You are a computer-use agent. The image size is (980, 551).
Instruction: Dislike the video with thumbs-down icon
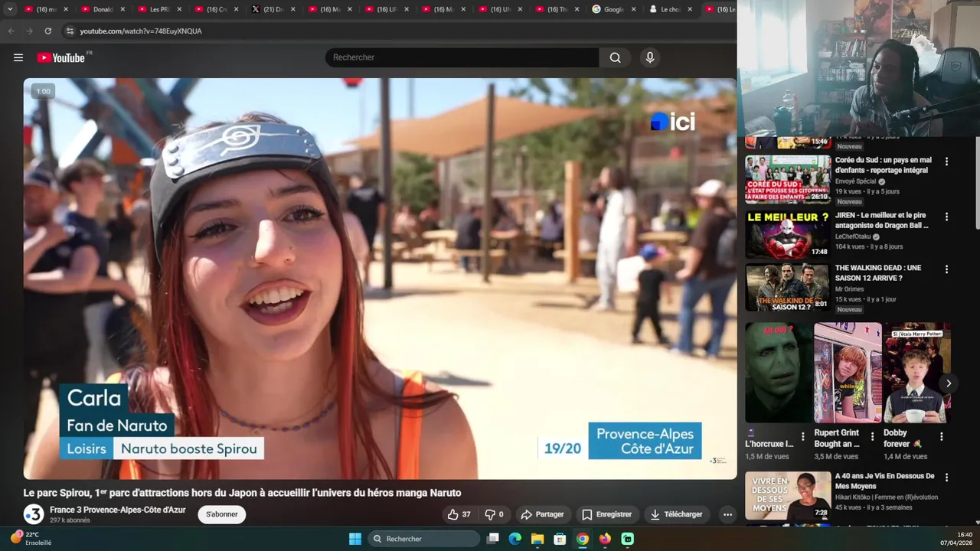click(x=495, y=514)
